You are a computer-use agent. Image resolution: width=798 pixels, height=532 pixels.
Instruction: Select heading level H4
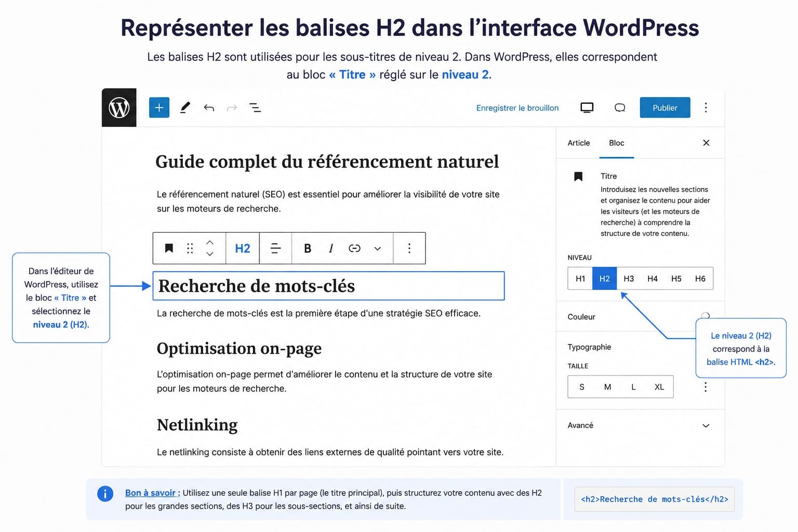[x=653, y=278]
